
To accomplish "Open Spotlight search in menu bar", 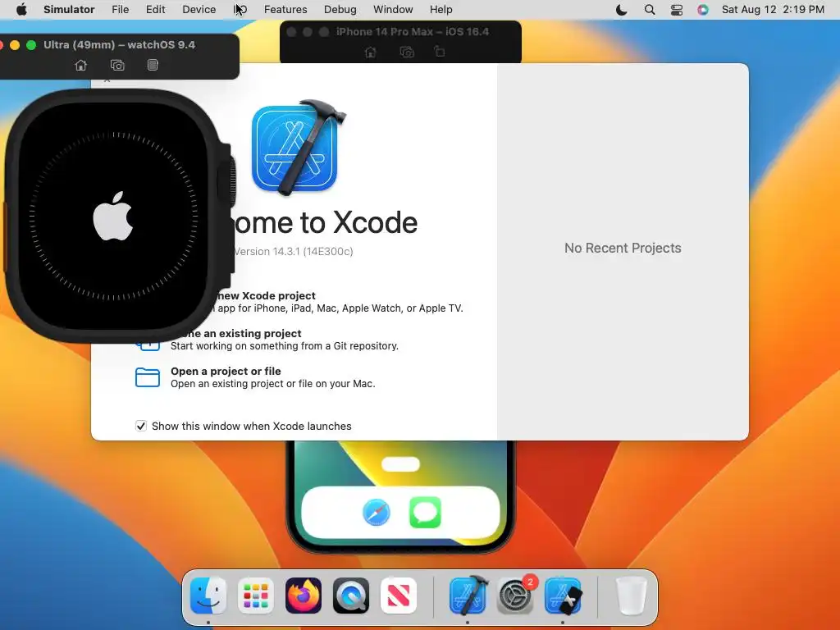I will click(x=650, y=10).
